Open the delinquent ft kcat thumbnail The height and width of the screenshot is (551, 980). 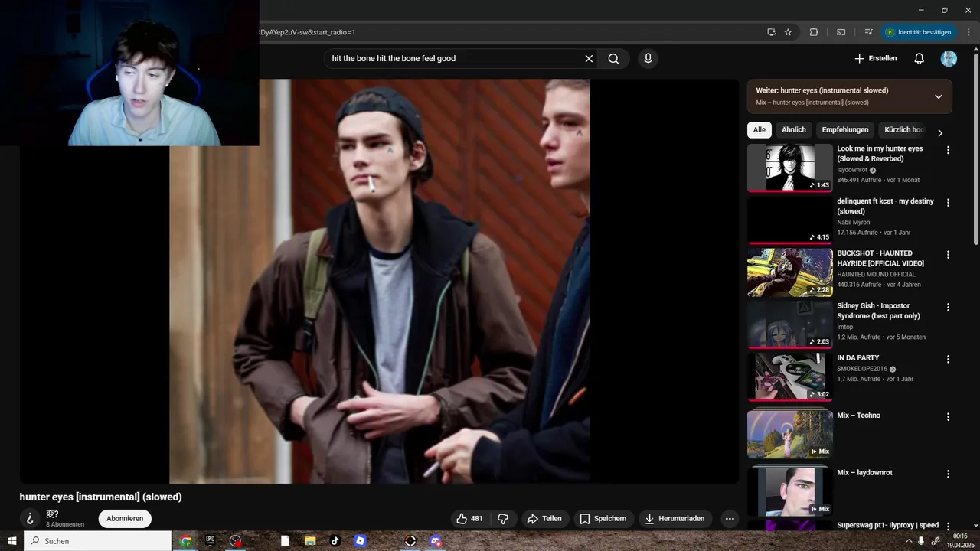click(789, 220)
